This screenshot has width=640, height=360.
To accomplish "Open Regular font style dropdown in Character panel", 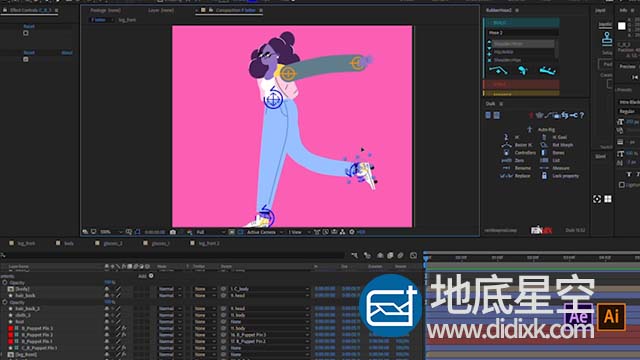I will click(629, 111).
